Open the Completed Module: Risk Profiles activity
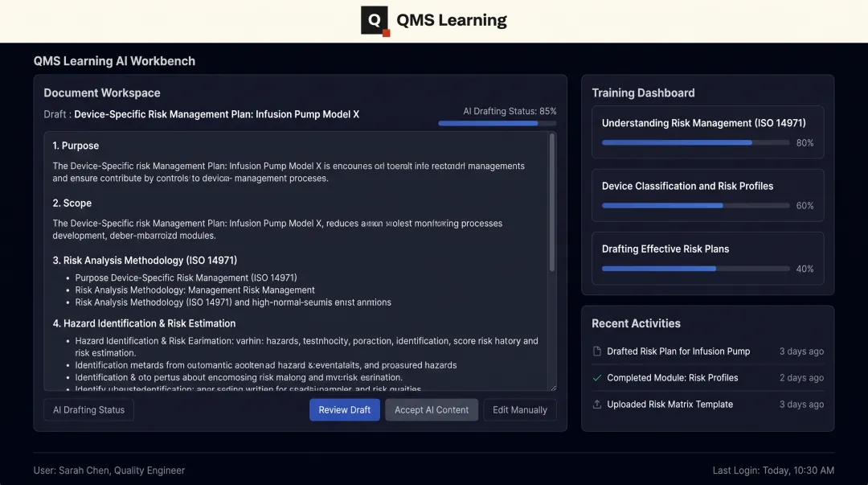The width and height of the screenshot is (868, 485). pos(707,377)
